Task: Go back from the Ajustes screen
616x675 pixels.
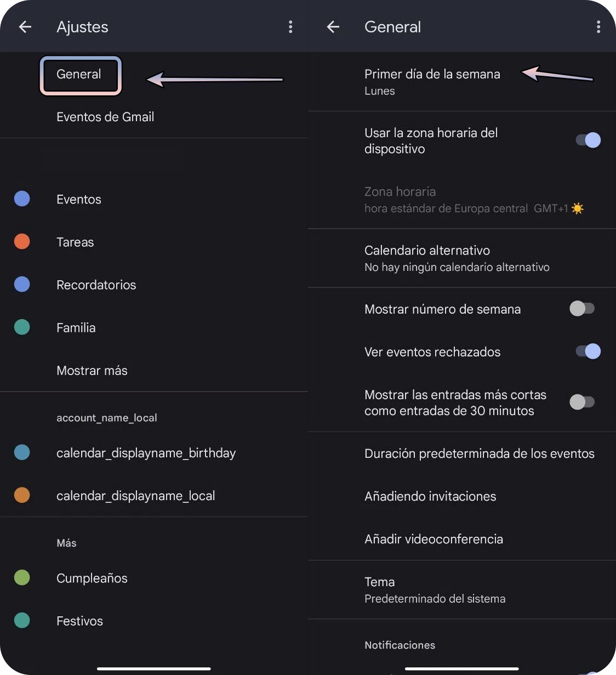Action: click(25, 26)
